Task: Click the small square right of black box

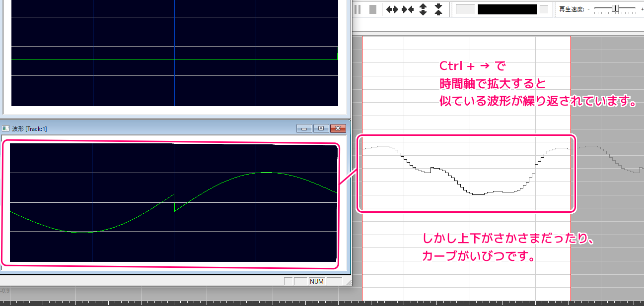Action: pyautogui.click(x=544, y=9)
